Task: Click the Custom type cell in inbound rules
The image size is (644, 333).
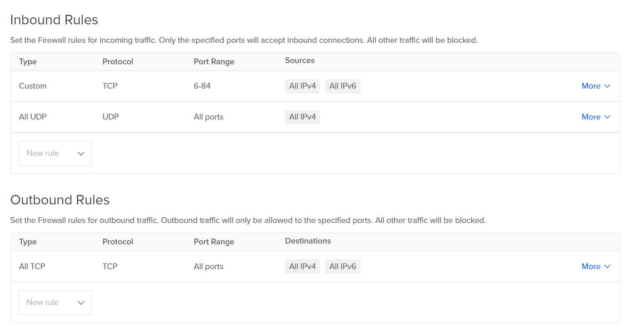Action: coord(33,86)
